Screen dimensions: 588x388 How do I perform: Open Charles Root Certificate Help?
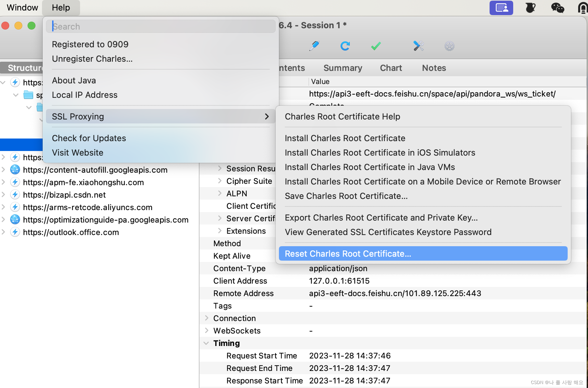point(423,117)
